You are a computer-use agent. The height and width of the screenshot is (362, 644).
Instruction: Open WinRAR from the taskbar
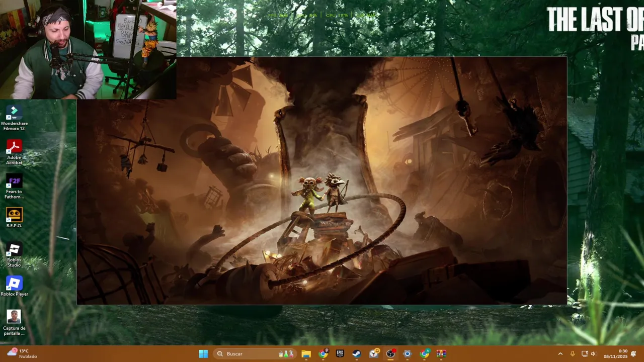(x=441, y=354)
